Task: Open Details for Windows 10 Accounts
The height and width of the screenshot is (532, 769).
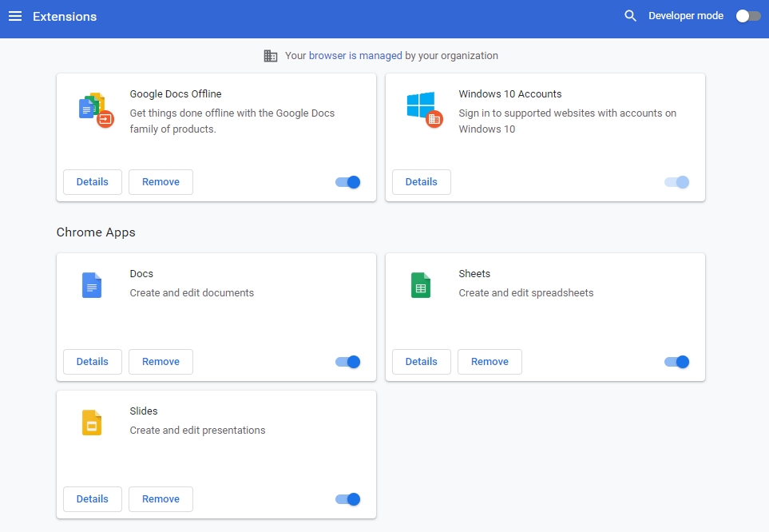Action: coord(422,182)
